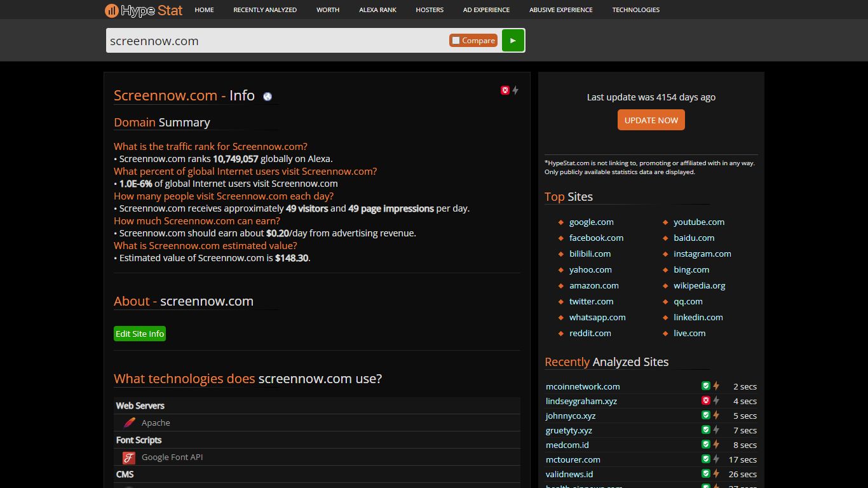
Task: Click green shield icon for johnnyco.xyz
Action: click(705, 415)
